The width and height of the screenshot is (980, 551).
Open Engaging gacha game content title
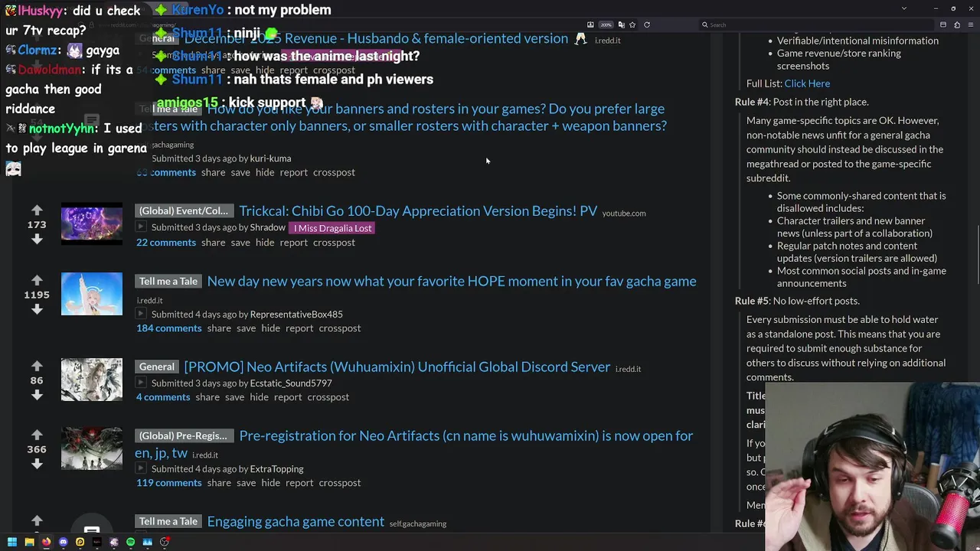pyautogui.click(x=296, y=521)
